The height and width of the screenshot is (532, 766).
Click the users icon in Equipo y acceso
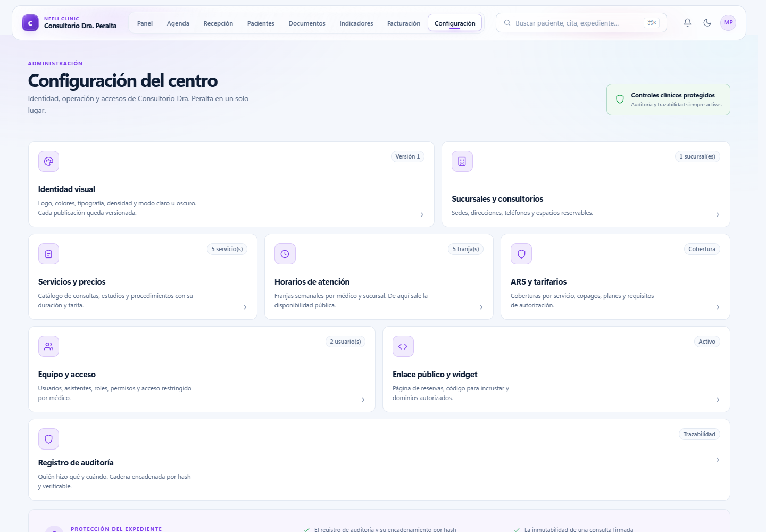(x=48, y=346)
